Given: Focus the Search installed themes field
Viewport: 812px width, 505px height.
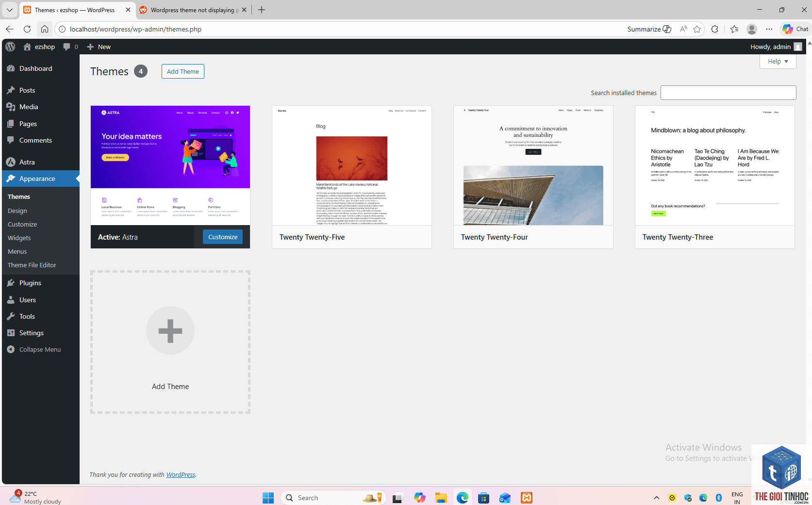Looking at the screenshot, I should pos(728,93).
